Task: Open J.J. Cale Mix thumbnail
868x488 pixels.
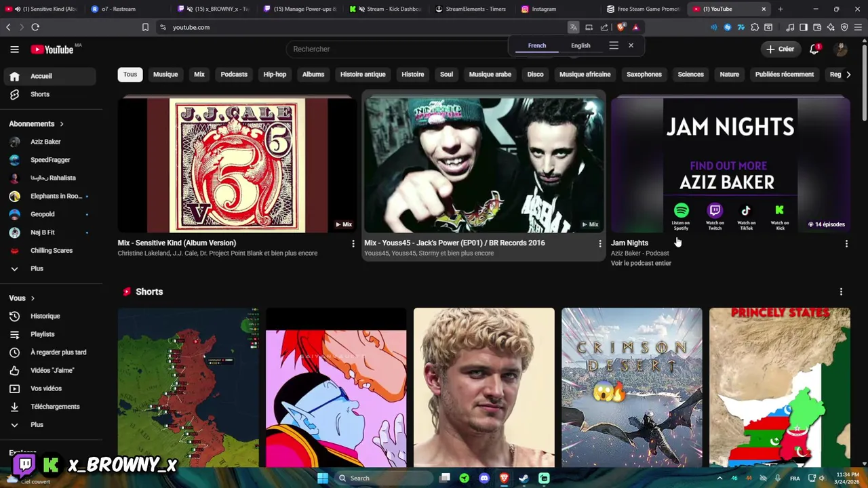Action: pos(237,165)
